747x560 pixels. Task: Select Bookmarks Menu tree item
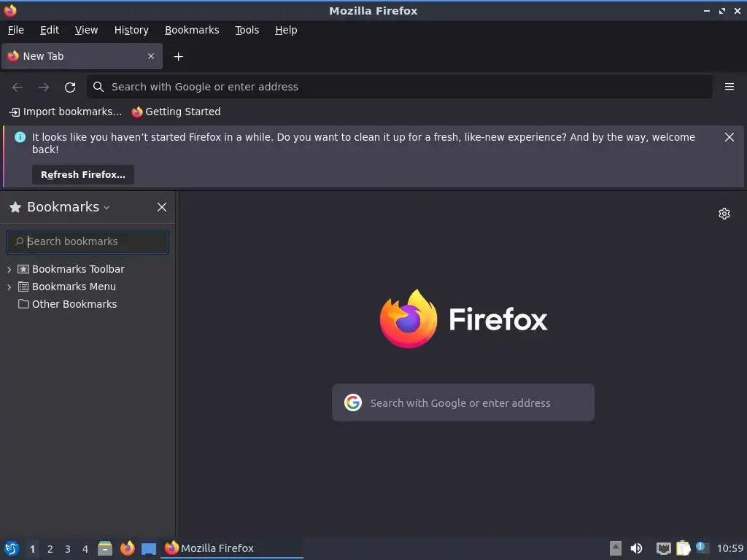point(74,287)
